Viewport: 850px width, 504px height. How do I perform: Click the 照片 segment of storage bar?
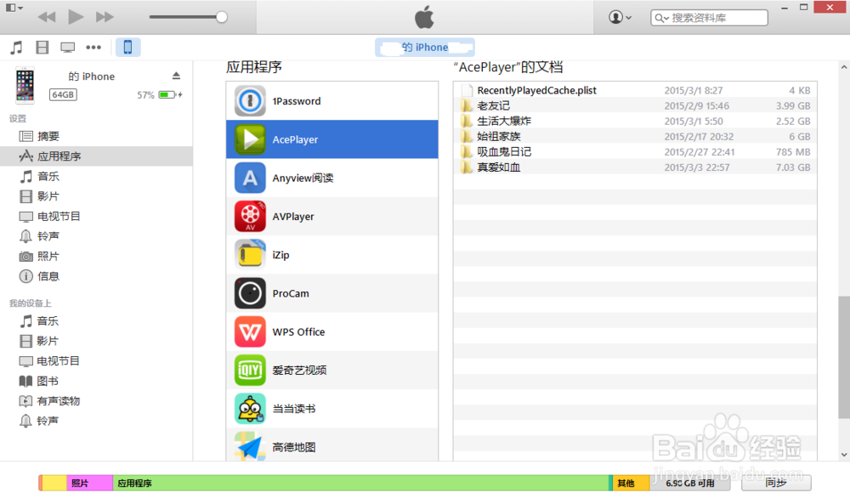point(90,483)
